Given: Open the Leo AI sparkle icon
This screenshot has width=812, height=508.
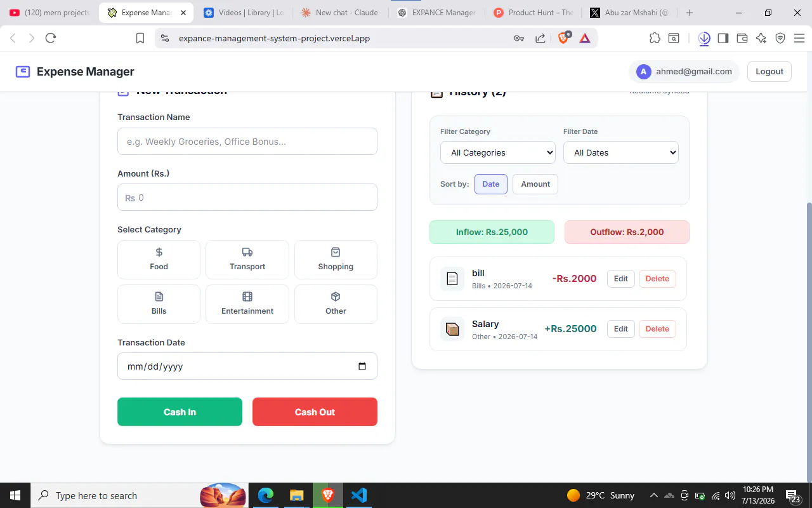Looking at the screenshot, I should click(761, 38).
